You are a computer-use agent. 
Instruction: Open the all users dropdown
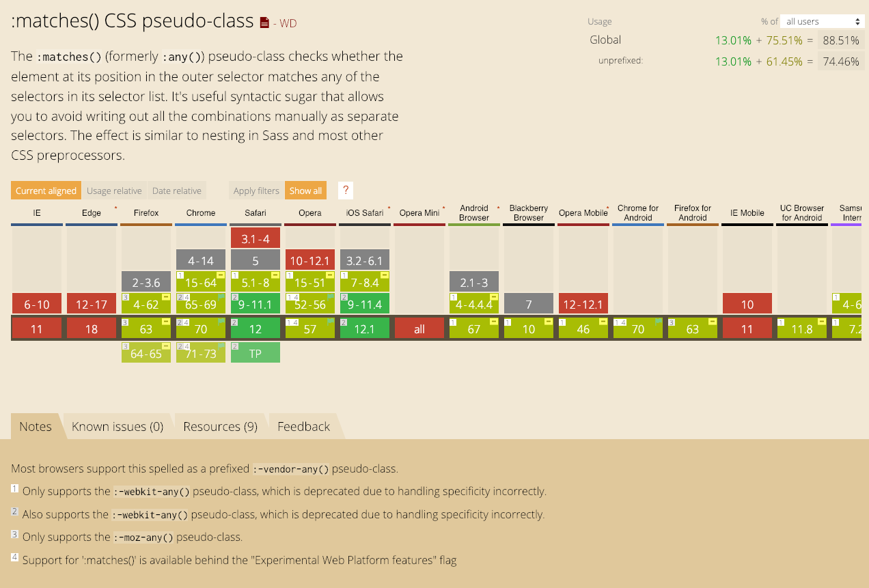[822, 21]
